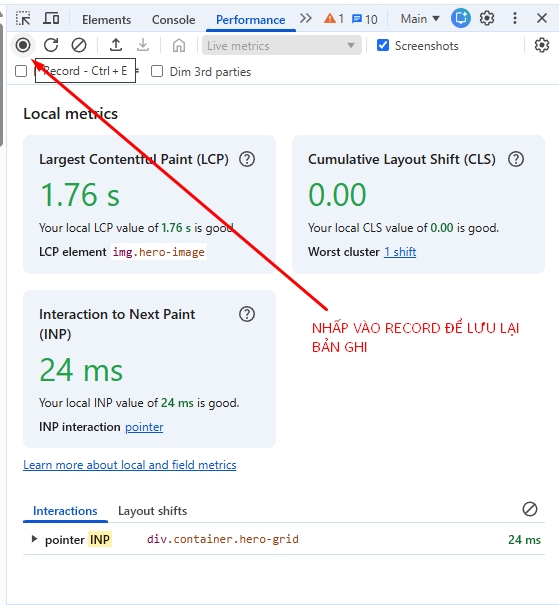Screen dimensions: 559x605
Task: Follow the Learn more about local and field metrics link
Action: point(130,465)
